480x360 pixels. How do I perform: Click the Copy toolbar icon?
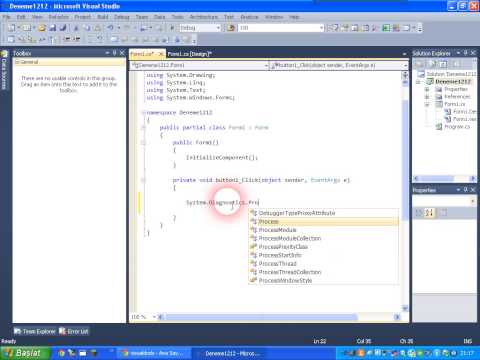click(87, 28)
